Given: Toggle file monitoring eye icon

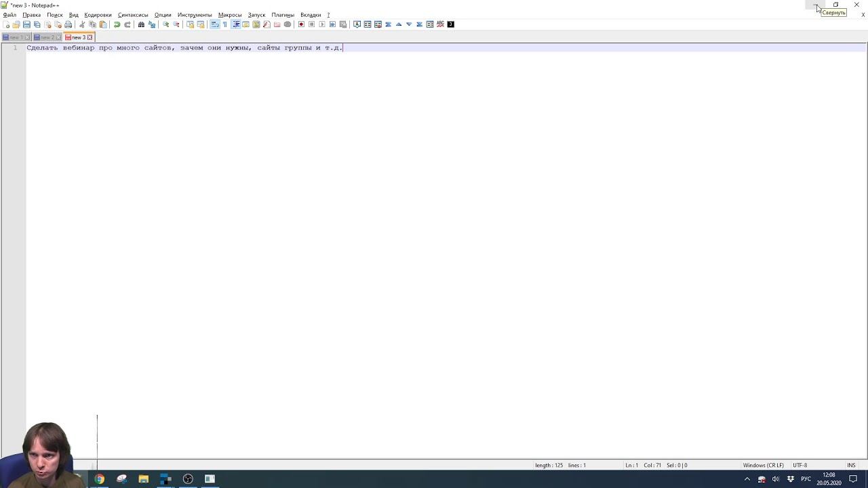Looking at the screenshot, I should (x=288, y=24).
